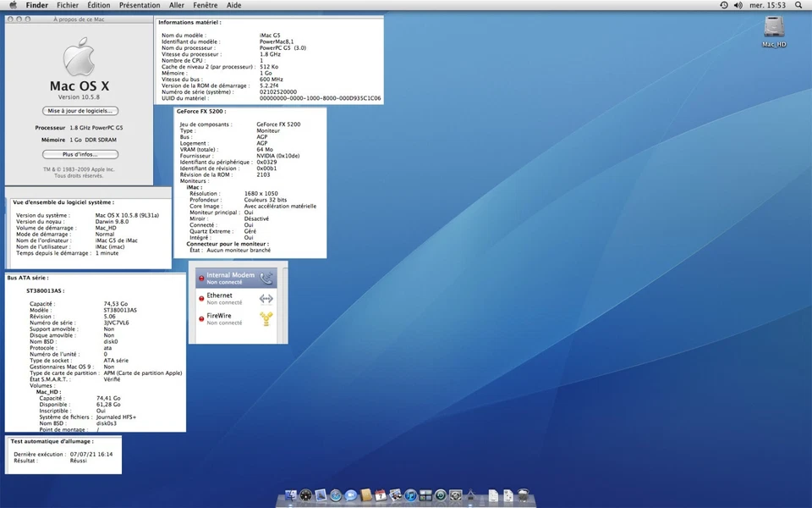Viewport: 812px width, 508px height.
Task: Open iCal calendar in the Dock
Action: pyautogui.click(x=381, y=495)
